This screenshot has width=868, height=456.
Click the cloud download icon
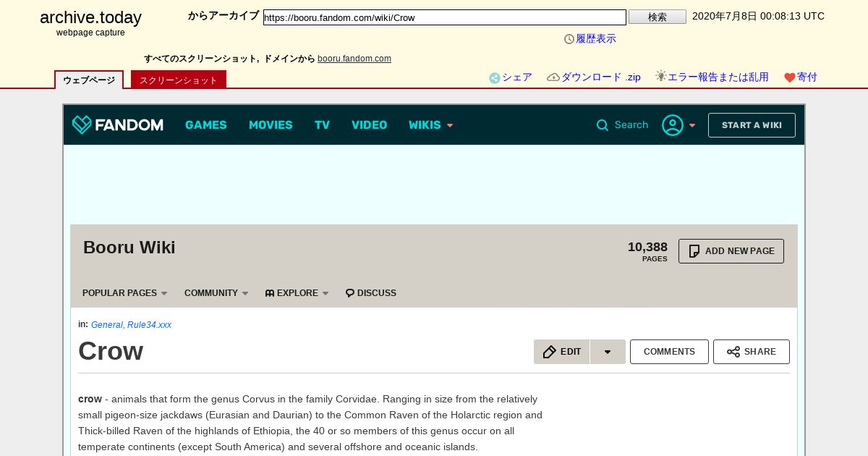point(553,77)
